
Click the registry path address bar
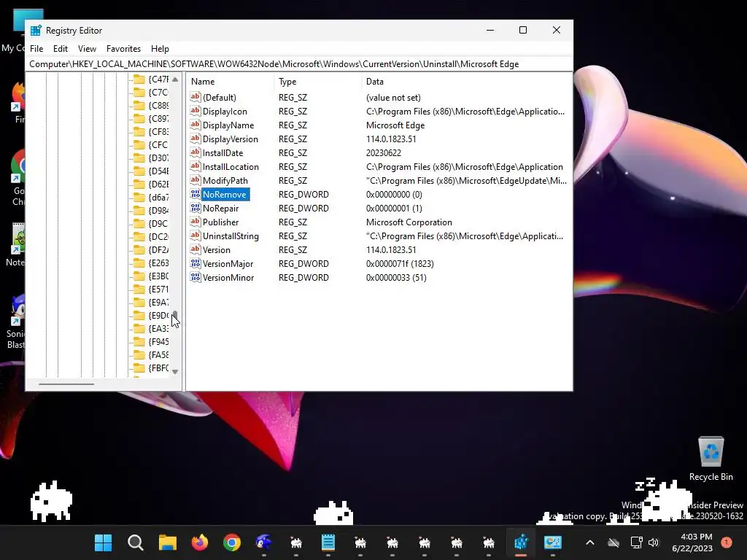299,64
